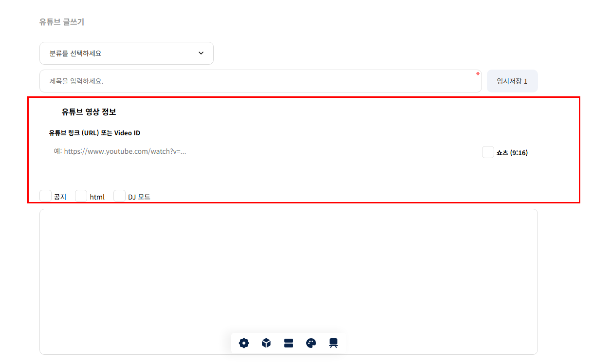
Task: Click the 3D cube icon in bottom toolbar
Action: click(x=266, y=343)
